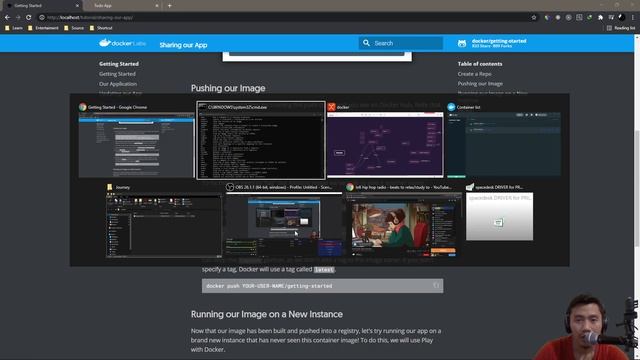Switch to the Journey explorer window thumbnail
The width and height of the screenshot is (640, 360).
164,221
